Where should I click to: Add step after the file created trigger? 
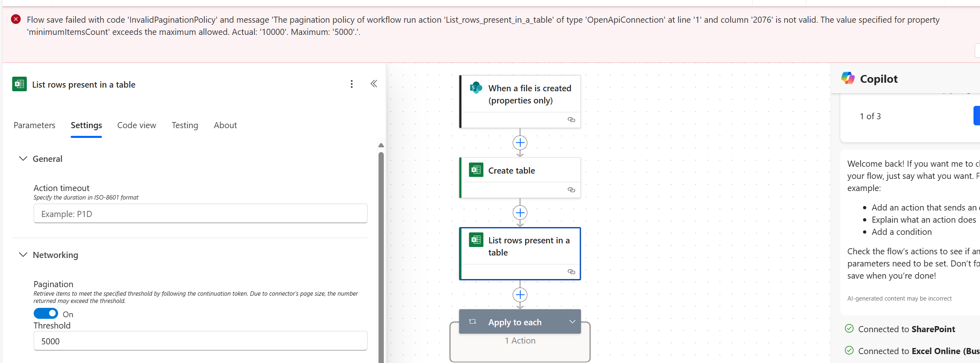click(520, 143)
